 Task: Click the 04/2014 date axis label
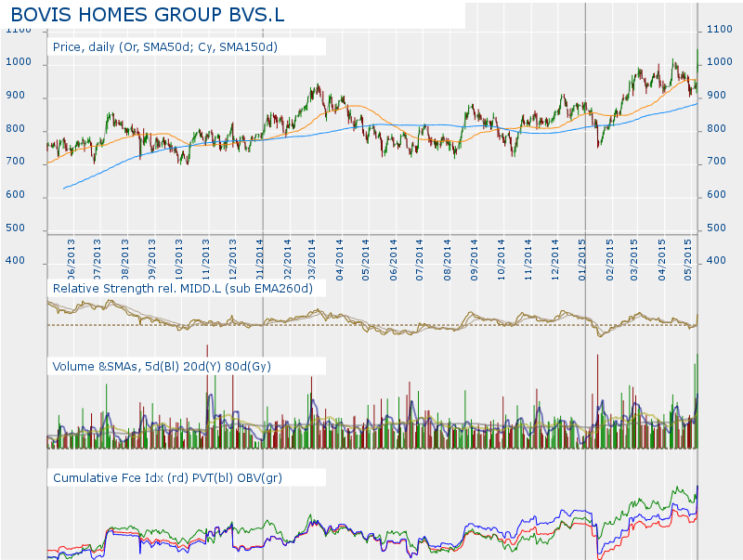point(340,260)
